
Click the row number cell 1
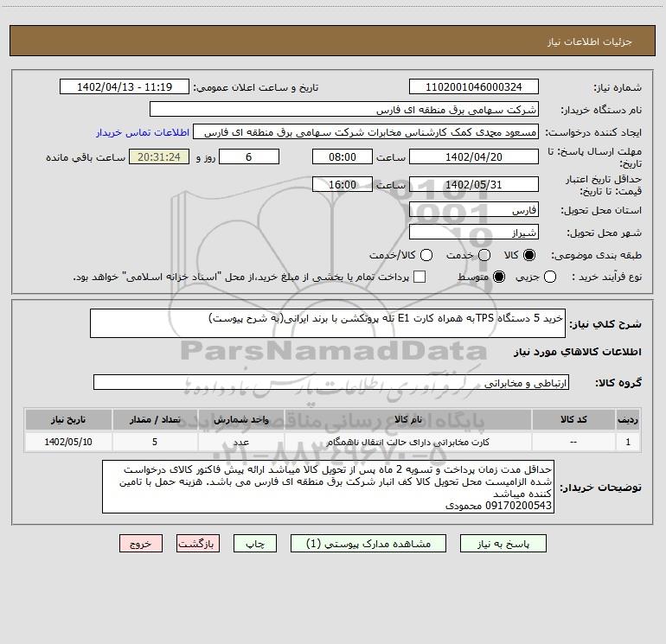pyautogui.click(x=628, y=442)
